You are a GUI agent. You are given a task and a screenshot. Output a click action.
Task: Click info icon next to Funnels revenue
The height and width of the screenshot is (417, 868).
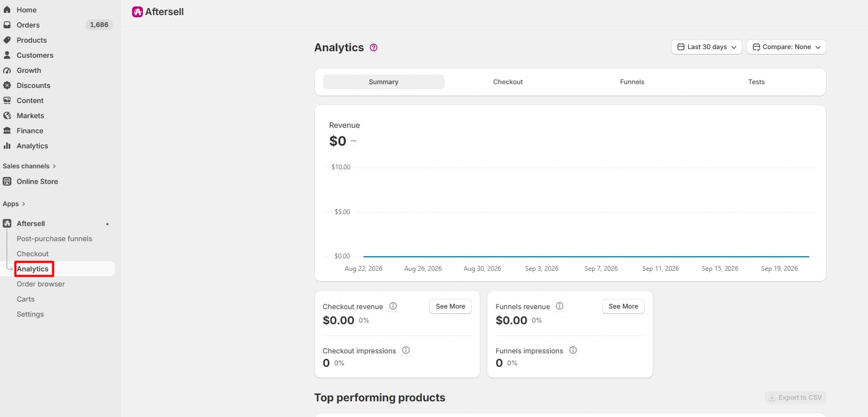[560, 306]
